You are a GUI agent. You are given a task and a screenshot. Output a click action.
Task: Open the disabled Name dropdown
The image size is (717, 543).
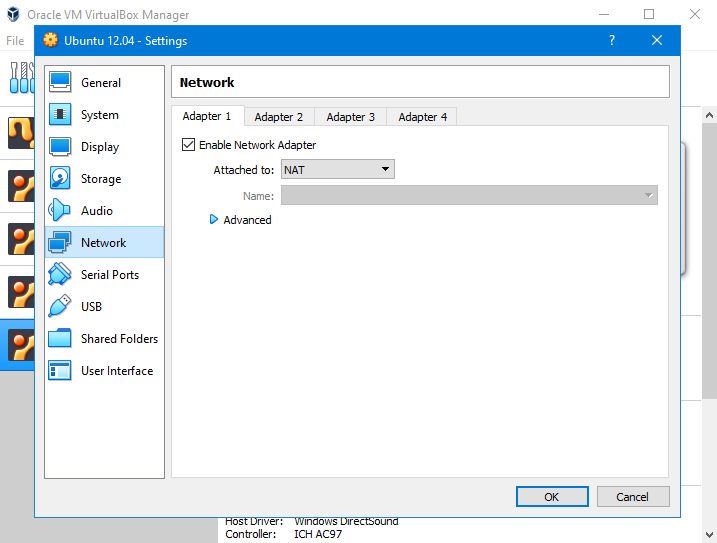469,195
